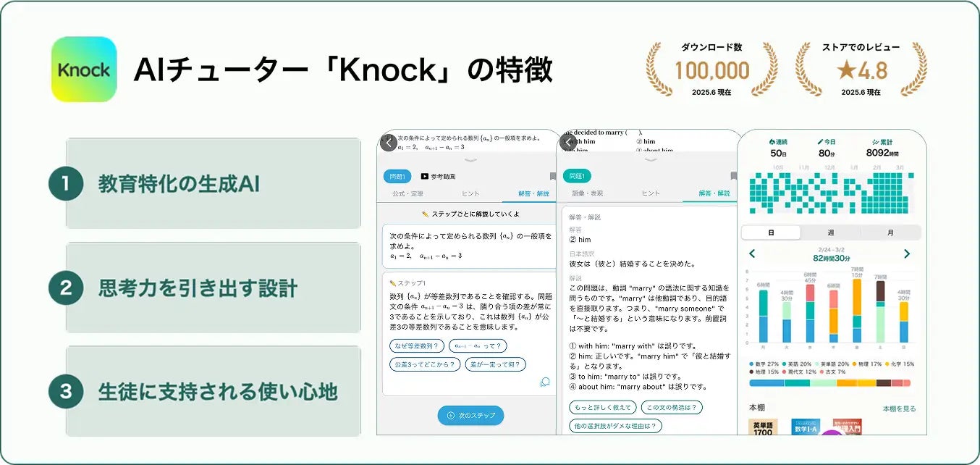Select the 月 segment in the study chart

click(890, 232)
